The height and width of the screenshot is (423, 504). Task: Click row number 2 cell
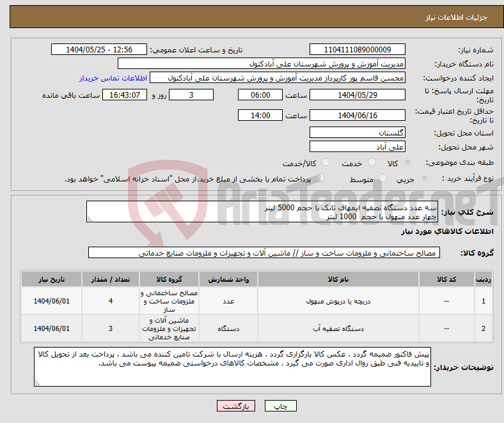coord(484,328)
